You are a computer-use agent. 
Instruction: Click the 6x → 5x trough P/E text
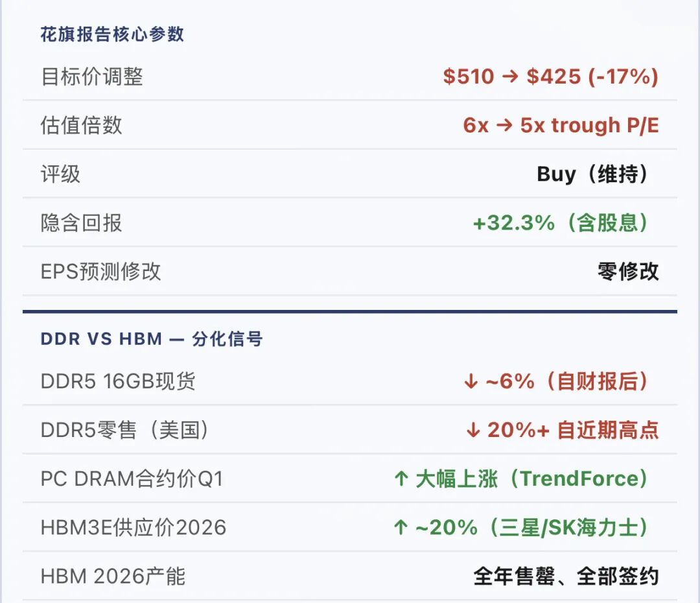click(x=561, y=125)
